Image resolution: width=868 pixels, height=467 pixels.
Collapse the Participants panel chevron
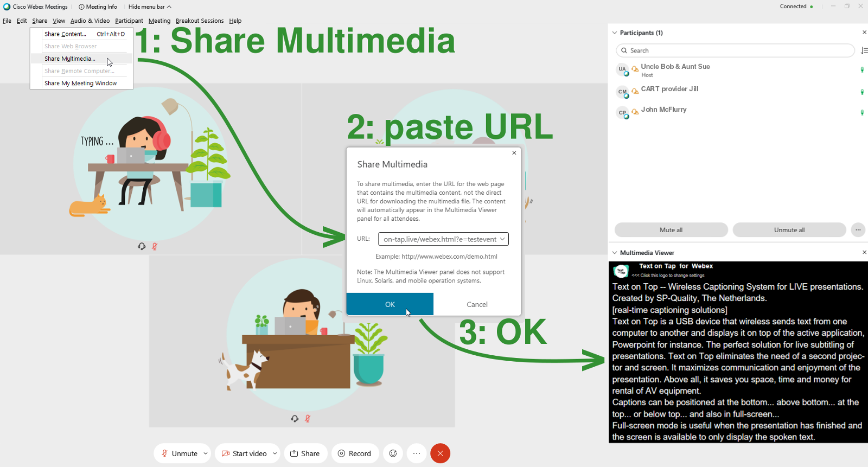[615, 33]
